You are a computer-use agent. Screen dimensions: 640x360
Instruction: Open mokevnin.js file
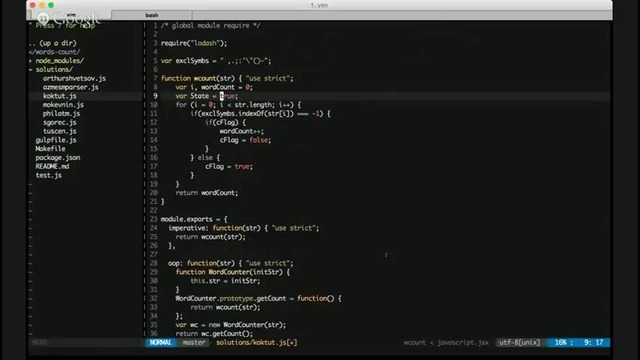(63, 105)
